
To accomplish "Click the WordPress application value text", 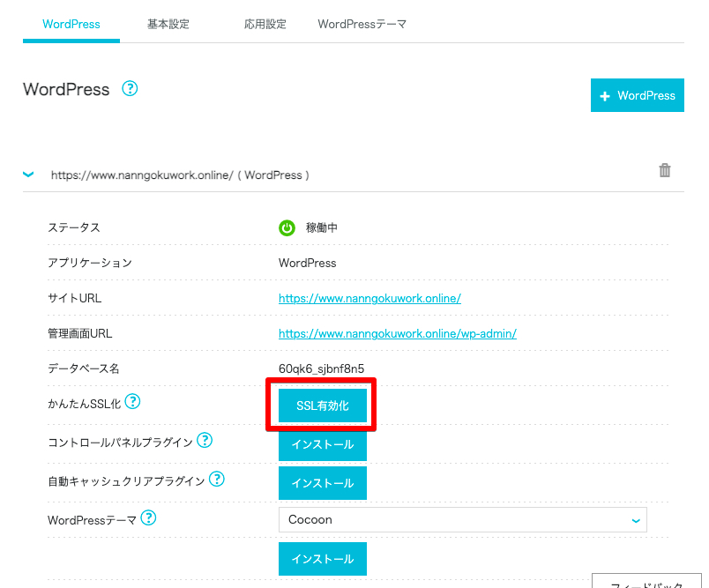I will click(308, 263).
